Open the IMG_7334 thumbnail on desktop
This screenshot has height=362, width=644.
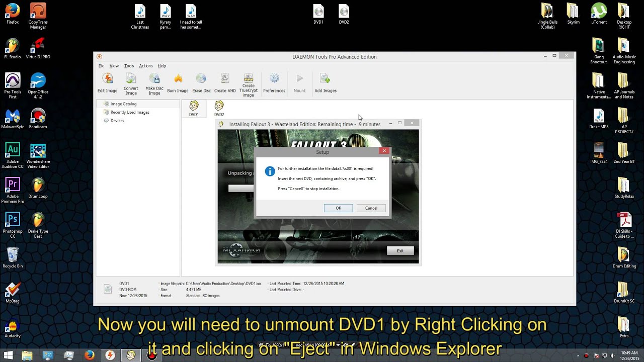(x=599, y=153)
